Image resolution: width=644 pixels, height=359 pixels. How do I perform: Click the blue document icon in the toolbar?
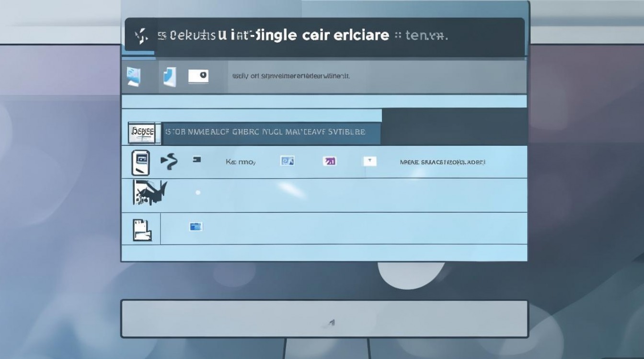tap(170, 77)
